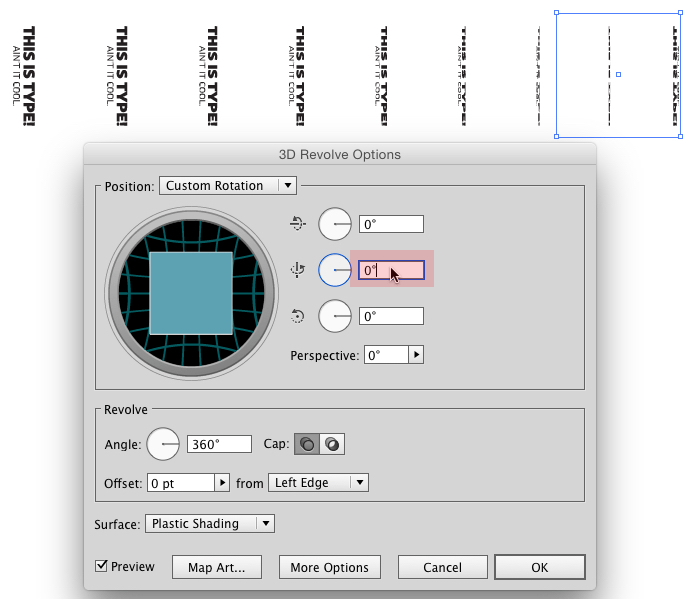Click the Map Art... button

click(216, 567)
